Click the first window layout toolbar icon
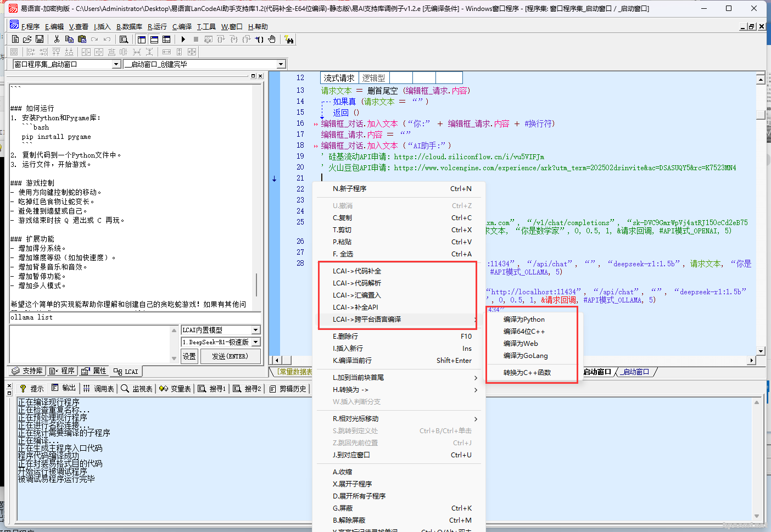Screen dimensions: 771x532 (142, 40)
